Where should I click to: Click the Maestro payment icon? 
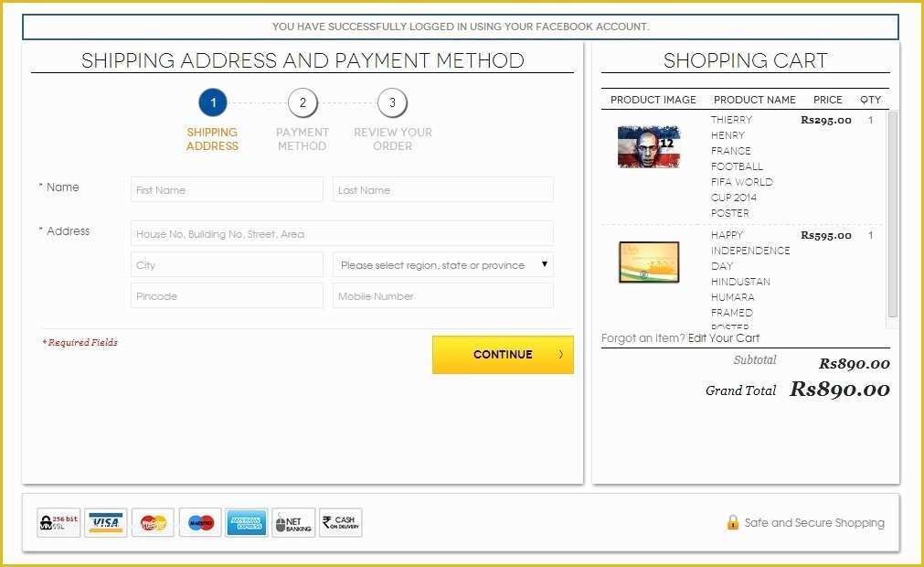pos(200,522)
